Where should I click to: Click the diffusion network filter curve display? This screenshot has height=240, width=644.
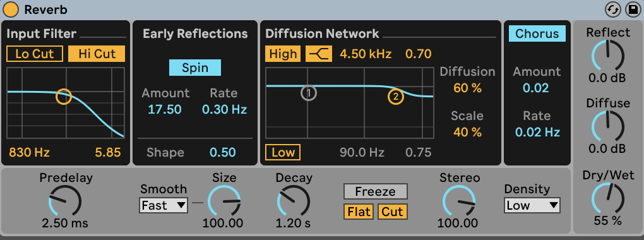tap(350, 103)
